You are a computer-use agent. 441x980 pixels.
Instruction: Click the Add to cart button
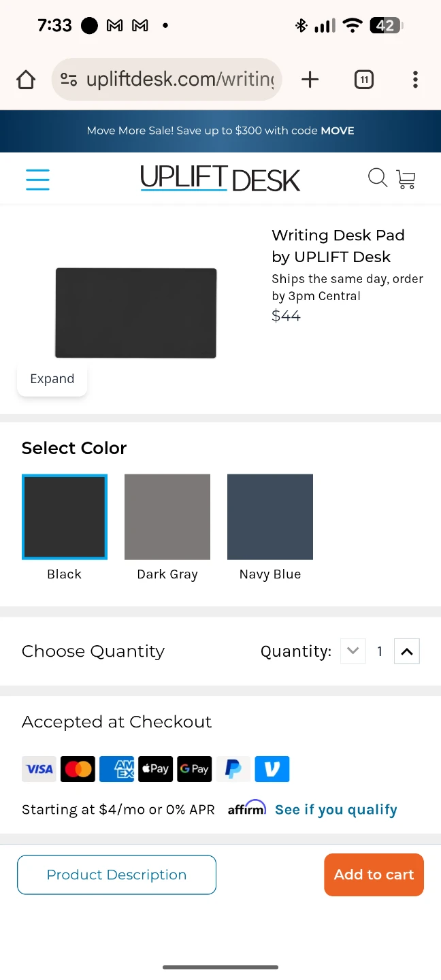click(374, 875)
